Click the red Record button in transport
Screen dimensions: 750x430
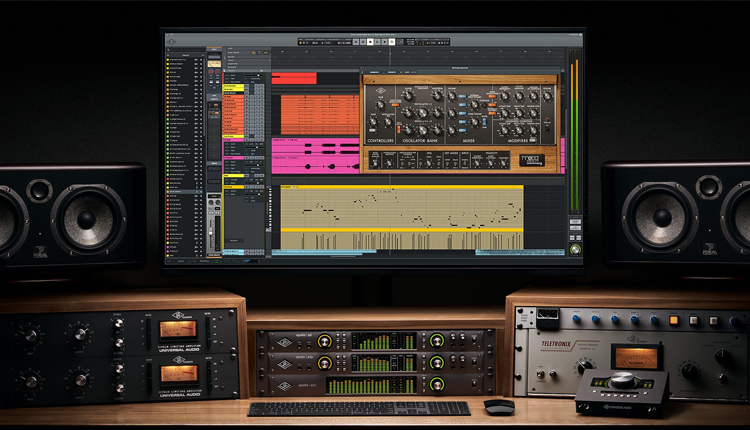pyautogui.click(x=385, y=42)
